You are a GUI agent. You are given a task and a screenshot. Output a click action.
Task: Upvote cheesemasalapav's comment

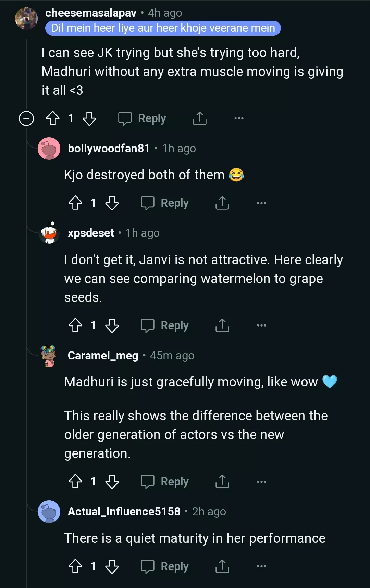pos(53,118)
